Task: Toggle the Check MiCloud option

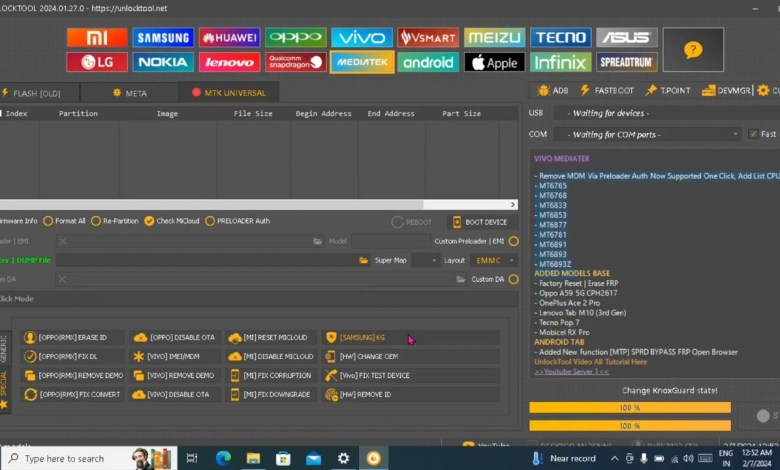Action: pyautogui.click(x=172, y=221)
